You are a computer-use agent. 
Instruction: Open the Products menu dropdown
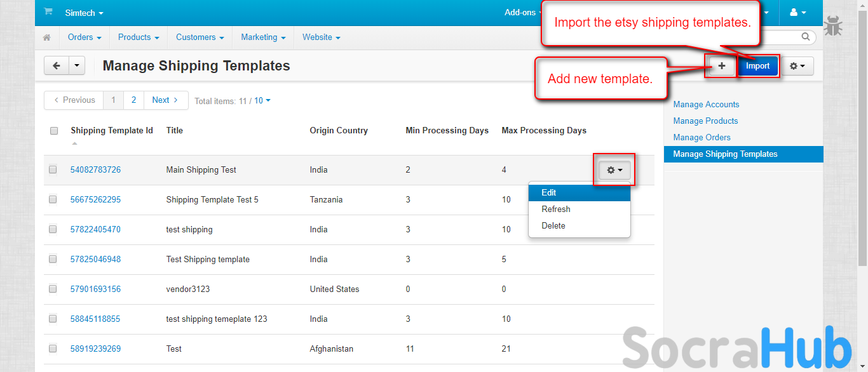click(x=139, y=37)
